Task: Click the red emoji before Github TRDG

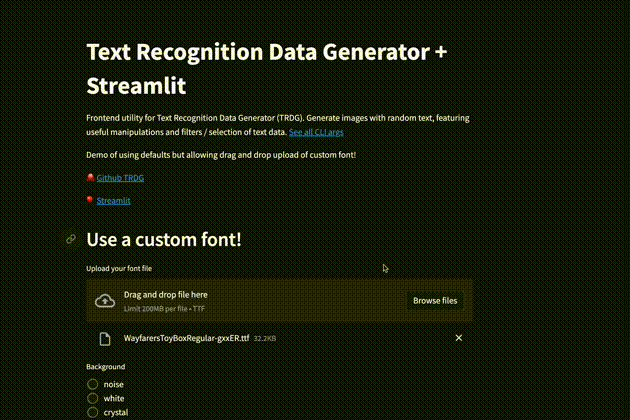Action: pyautogui.click(x=90, y=177)
